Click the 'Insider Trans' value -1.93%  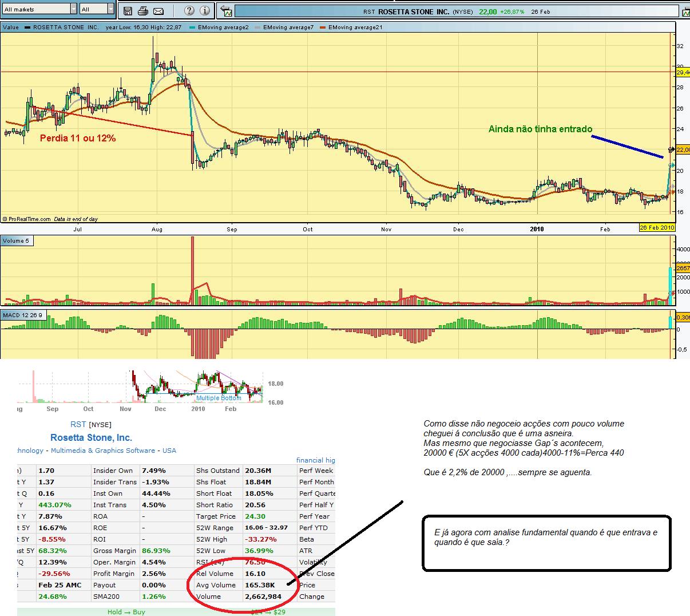(x=156, y=482)
